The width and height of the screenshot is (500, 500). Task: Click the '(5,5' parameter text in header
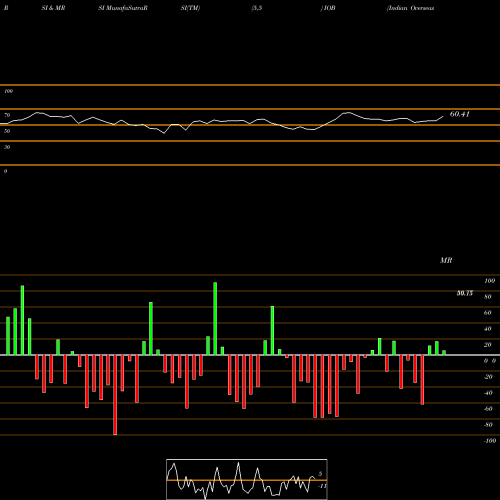coord(257,8)
